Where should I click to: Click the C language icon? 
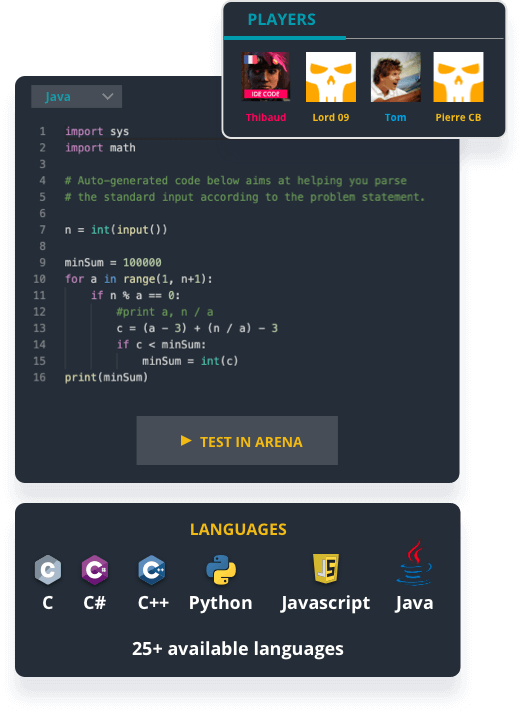(48, 569)
